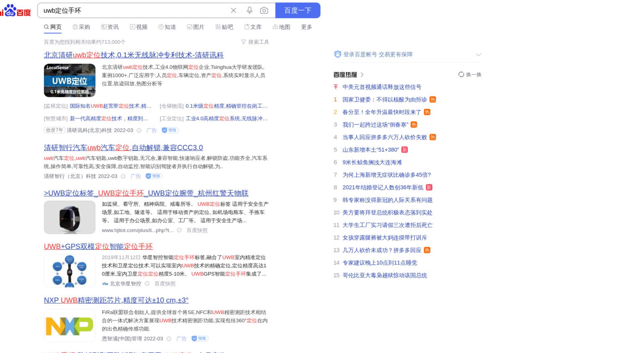This screenshot has width=644, height=353.
Task: Click the dropdown circle after 北京华星智控
Action: click(x=147, y=284)
